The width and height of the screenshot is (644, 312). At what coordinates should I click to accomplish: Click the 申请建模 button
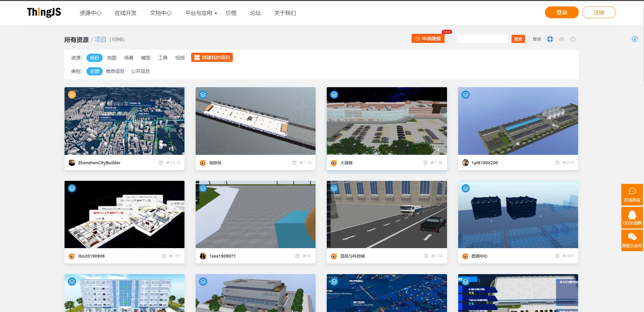[428, 39]
